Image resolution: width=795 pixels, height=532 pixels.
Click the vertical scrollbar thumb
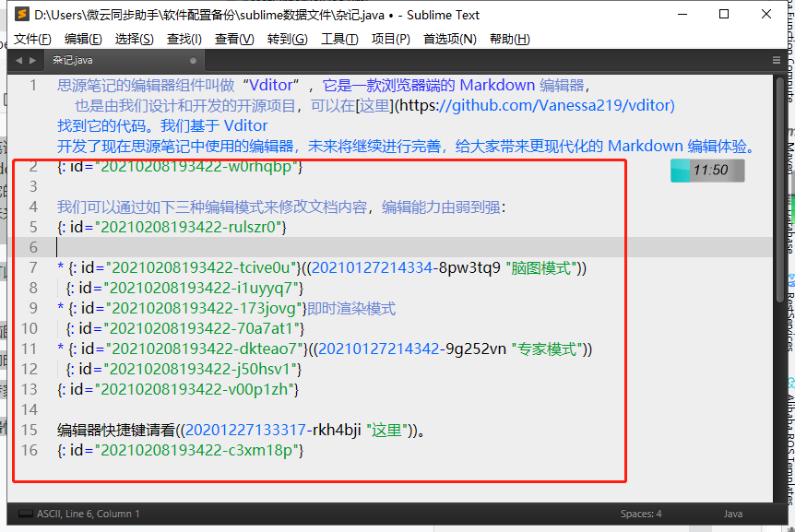coord(780,190)
